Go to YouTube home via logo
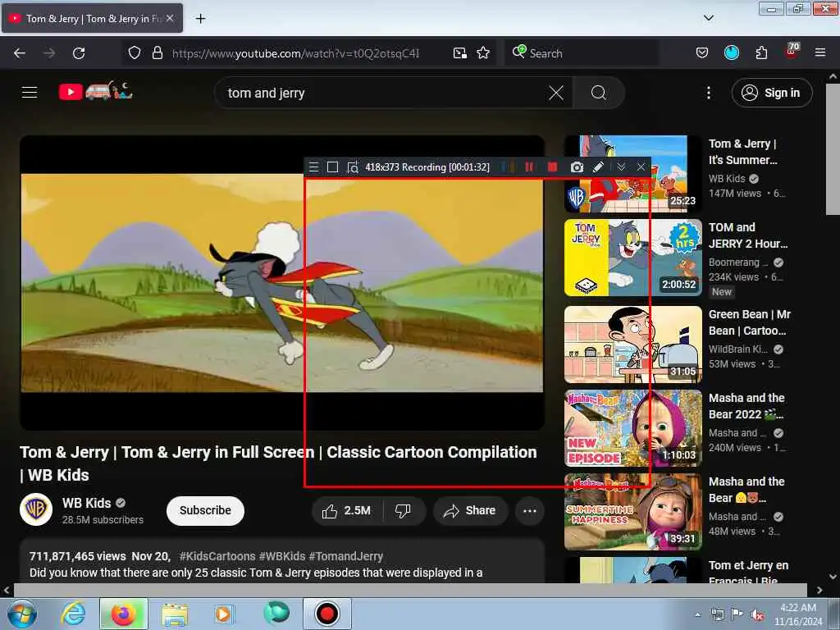Image resolution: width=840 pixels, height=630 pixels. tap(95, 92)
